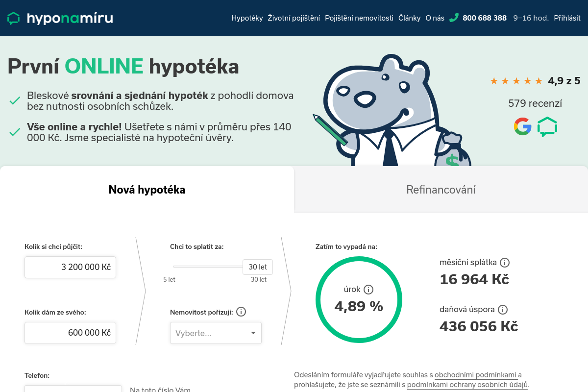Image resolution: width=588 pixels, height=392 pixels.
Task: Click the green phone icon in header
Action: [454, 18]
